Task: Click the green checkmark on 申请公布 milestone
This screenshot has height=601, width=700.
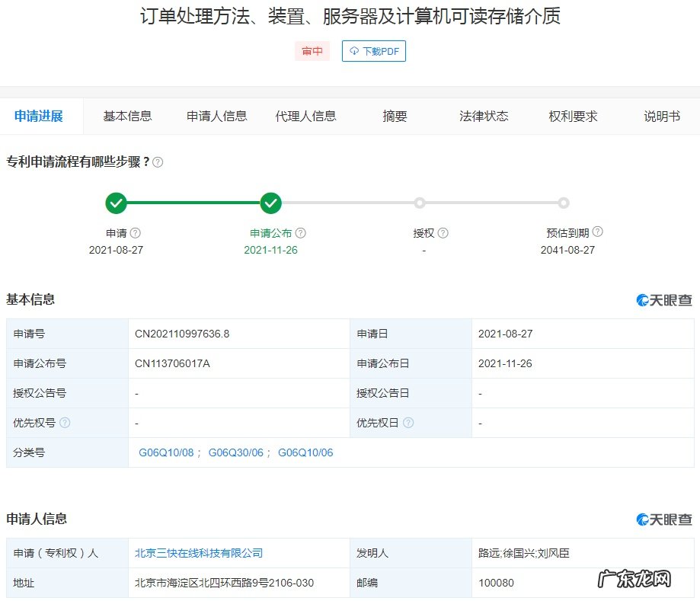Action: (x=270, y=203)
